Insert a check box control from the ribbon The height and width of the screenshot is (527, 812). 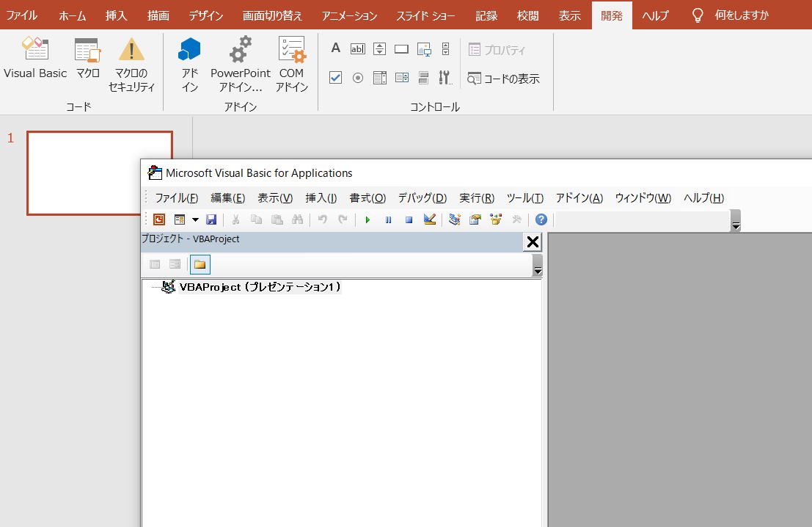[335, 78]
